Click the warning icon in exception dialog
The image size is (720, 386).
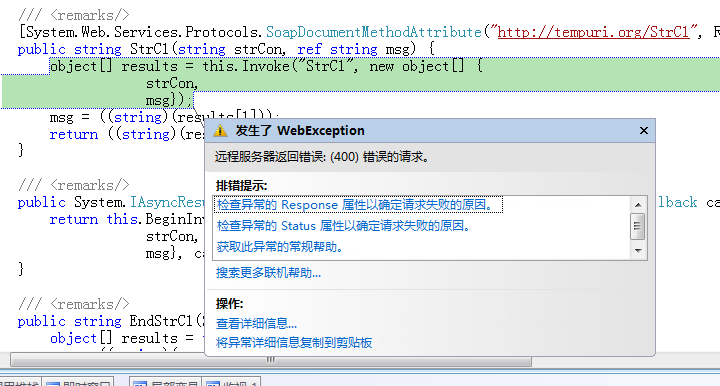point(220,131)
